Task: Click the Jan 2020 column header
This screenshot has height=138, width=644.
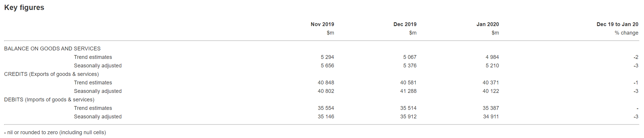Action: [487, 24]
